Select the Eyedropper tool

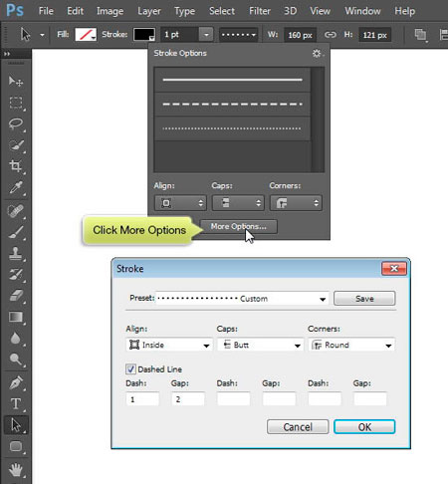click(16, 187)
